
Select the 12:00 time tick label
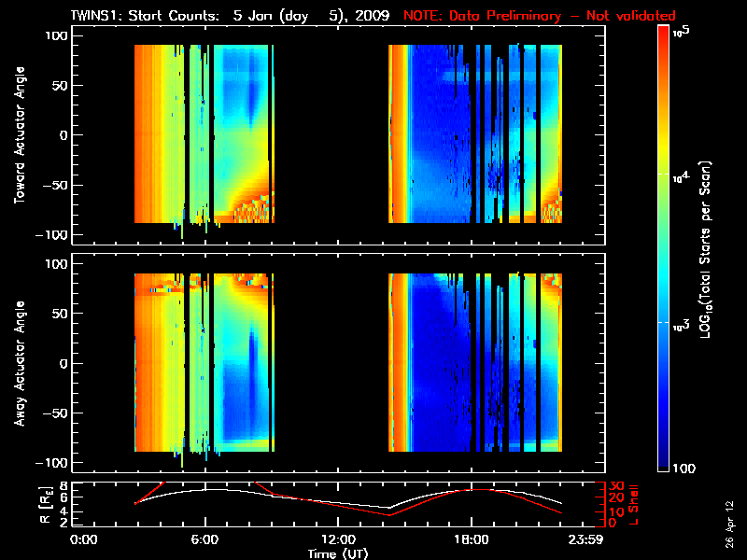click(338, 539)
